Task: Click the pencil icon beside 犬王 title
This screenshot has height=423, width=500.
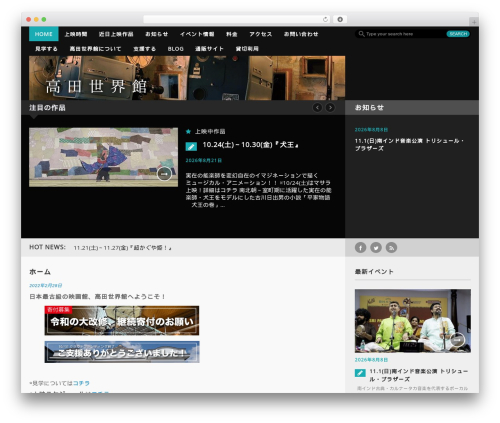Action: coord(191,146)
